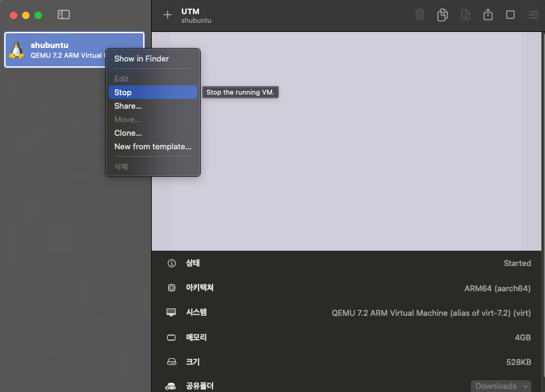Click the stop square icon in toolbar
Screen dimensions: 545x392
point(510,15)
